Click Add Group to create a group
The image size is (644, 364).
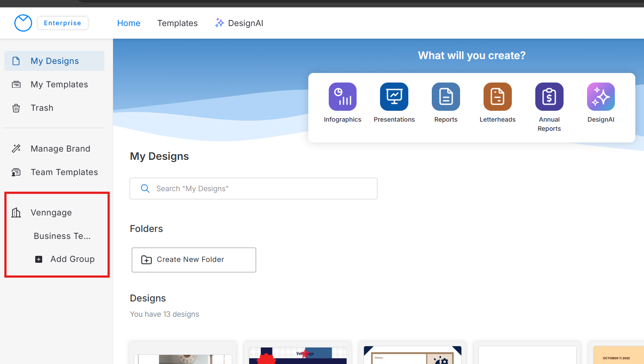pos(65,259)
